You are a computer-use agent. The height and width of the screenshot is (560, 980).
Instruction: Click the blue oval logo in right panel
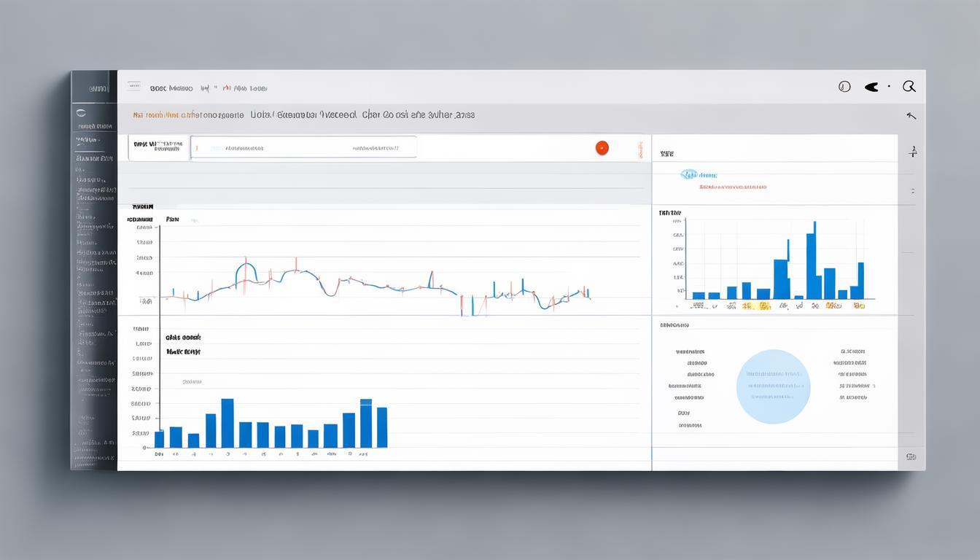[689, 175]
